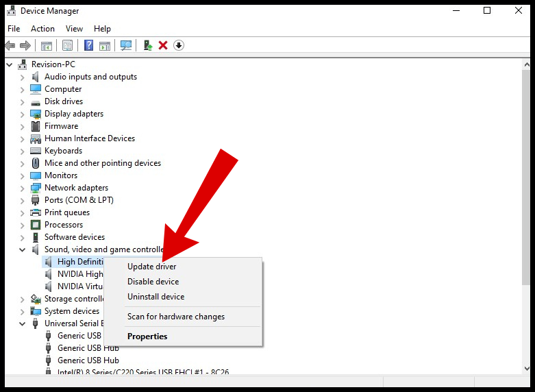Click the Back arrow toolbar icon
The width and height of the screenshot is (535, 392).
pyautogui.click(x=10, y=45)
